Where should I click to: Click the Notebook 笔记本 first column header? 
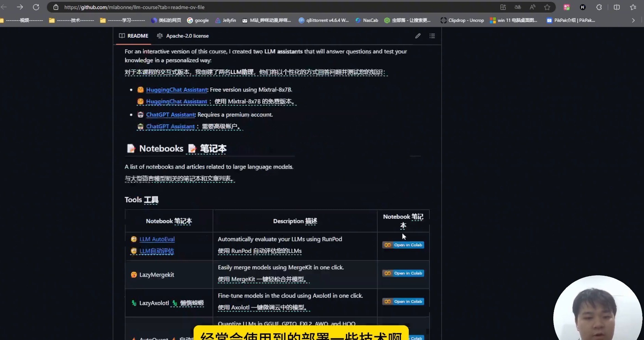[169, 221]
